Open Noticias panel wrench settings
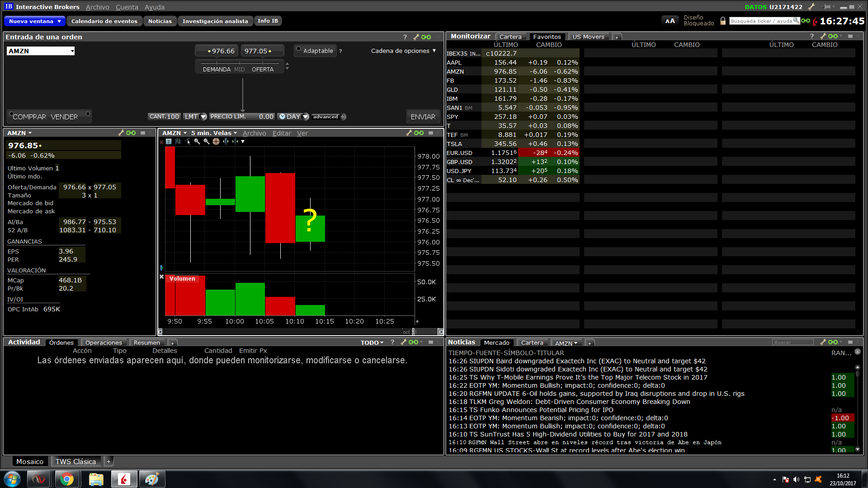 [823, 342]
